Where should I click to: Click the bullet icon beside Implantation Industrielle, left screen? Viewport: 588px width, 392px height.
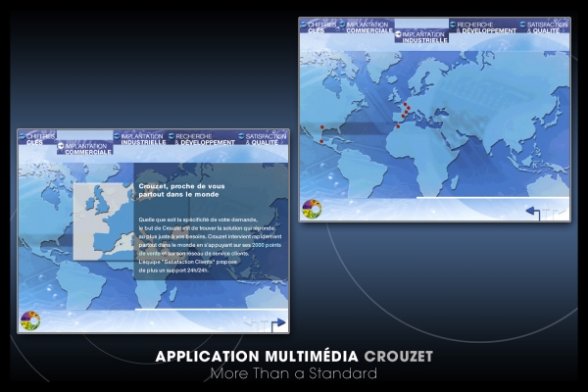117,136
